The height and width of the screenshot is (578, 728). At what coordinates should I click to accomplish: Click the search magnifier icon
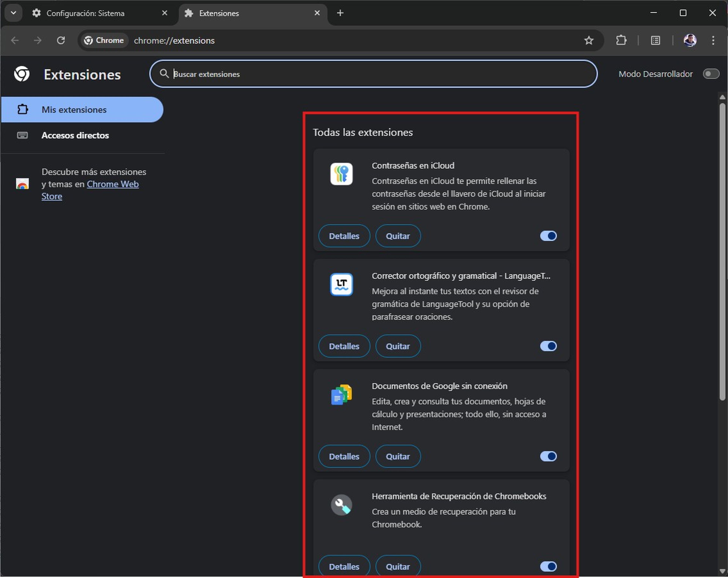coord(164,74)
